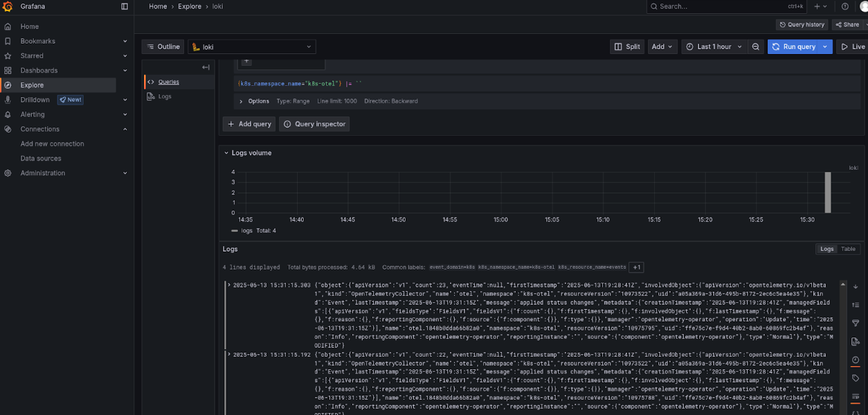Viewport: 868px width, 415px height.
Task: Click the tag labels icon in logs controls
Action: (856, 378)
